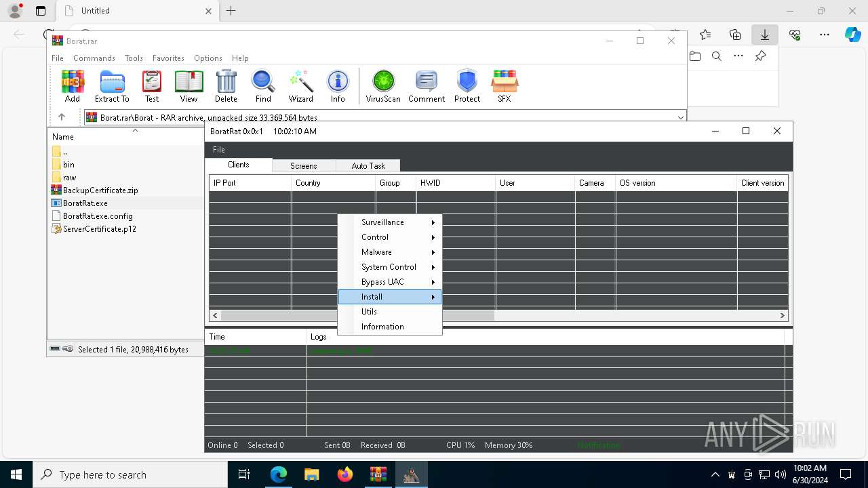Screen dimensions: 868x488
Task: Open a new browser tab
Action: (x=231, y=11)
